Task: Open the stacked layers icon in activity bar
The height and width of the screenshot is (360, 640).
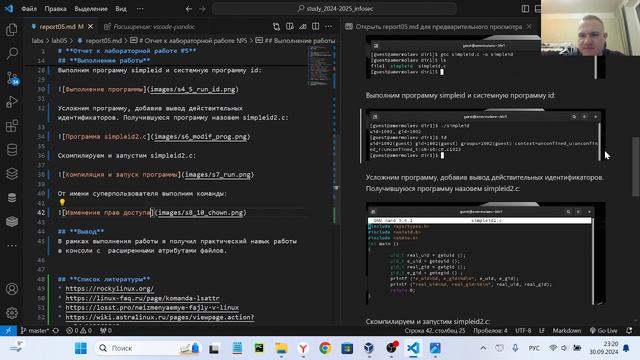Action: click(12, 174)
